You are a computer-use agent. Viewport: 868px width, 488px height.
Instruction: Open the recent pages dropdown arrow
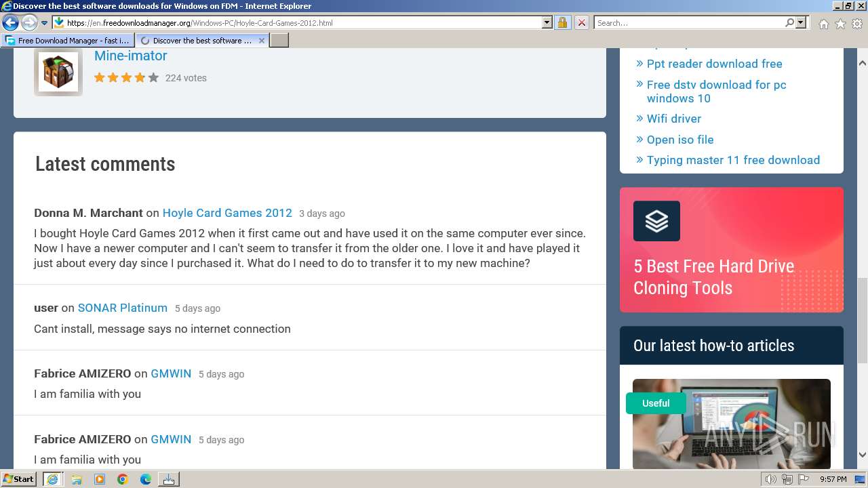44,23
